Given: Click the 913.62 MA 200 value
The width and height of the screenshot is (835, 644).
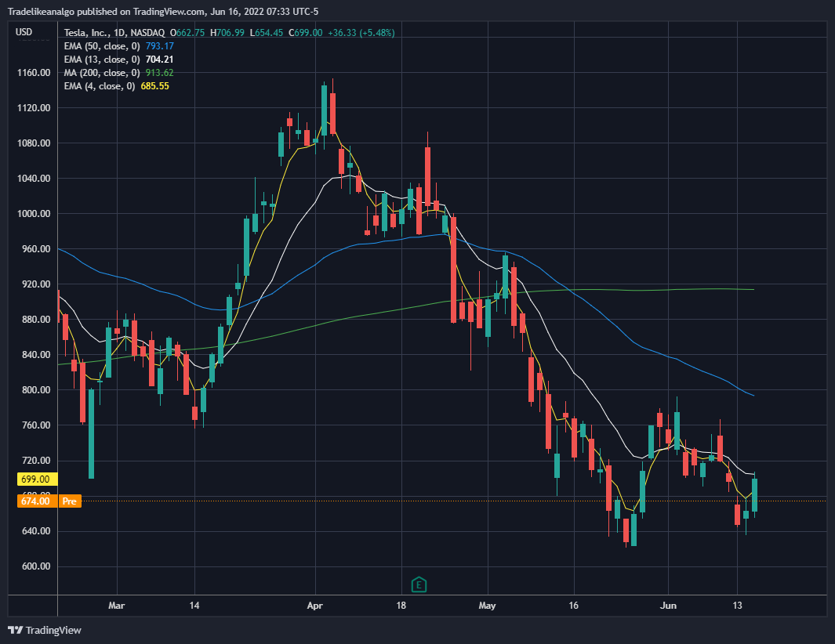Looking at the screenshot, I should point(160,73).
